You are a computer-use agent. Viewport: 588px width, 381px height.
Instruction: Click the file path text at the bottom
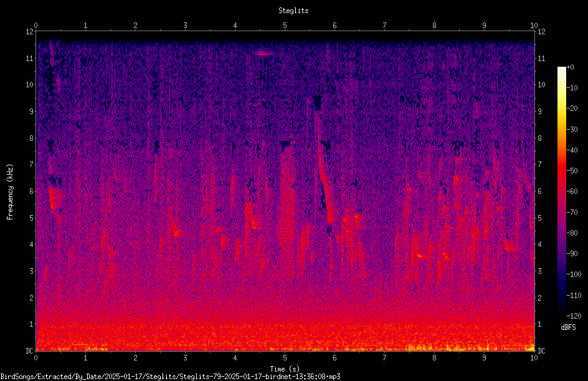pyautogui.click(x=170, y=376)
